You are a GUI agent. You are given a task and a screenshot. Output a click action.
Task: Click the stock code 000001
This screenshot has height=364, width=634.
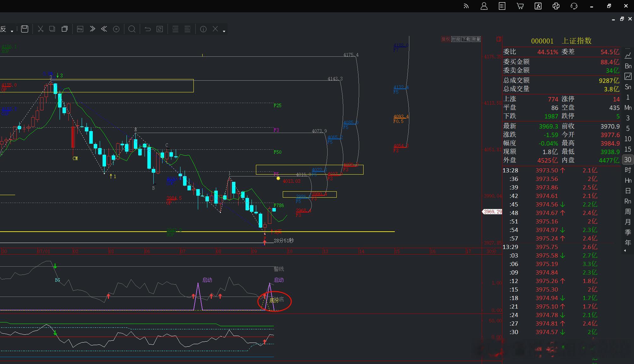[x=542, y=41]
